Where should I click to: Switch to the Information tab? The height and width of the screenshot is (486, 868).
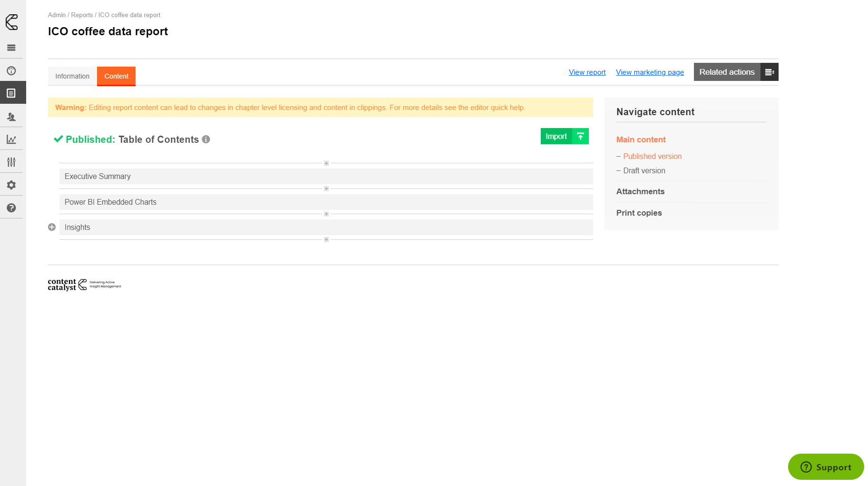[72, 76]
